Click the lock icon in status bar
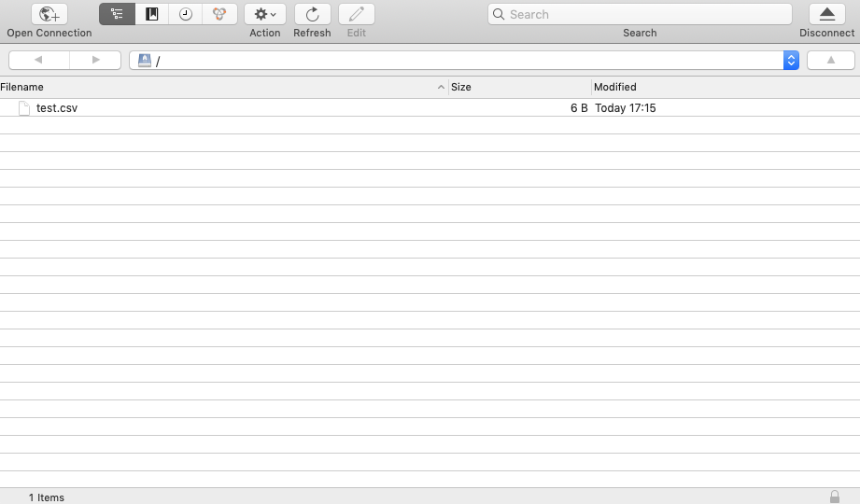Viewport: 860px width, 504px height. pyautogui.click(x=834, y=497)
